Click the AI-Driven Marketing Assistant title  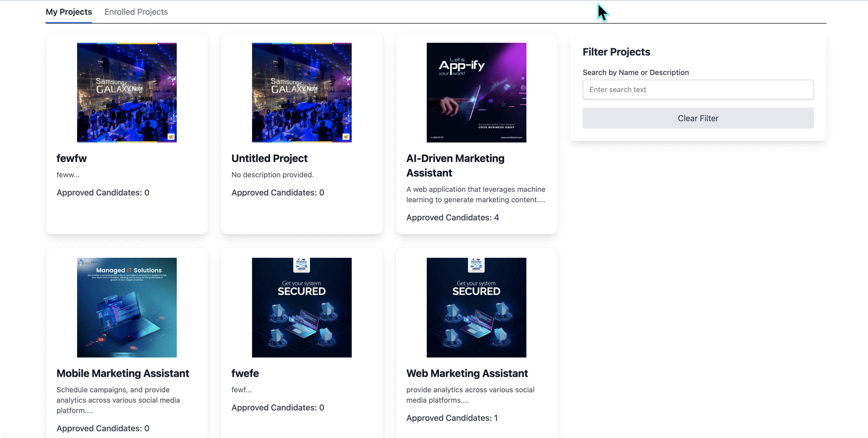tap(455, 166)
